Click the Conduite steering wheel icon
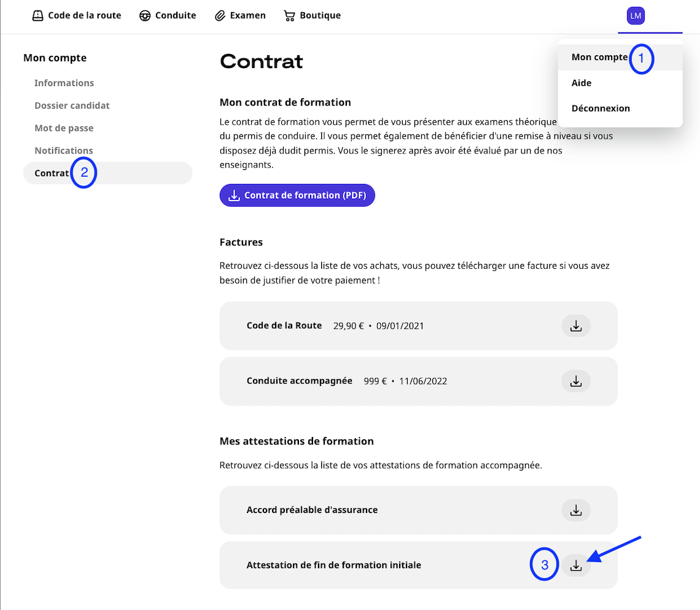 pyautogui.click(x=146, y=16)
